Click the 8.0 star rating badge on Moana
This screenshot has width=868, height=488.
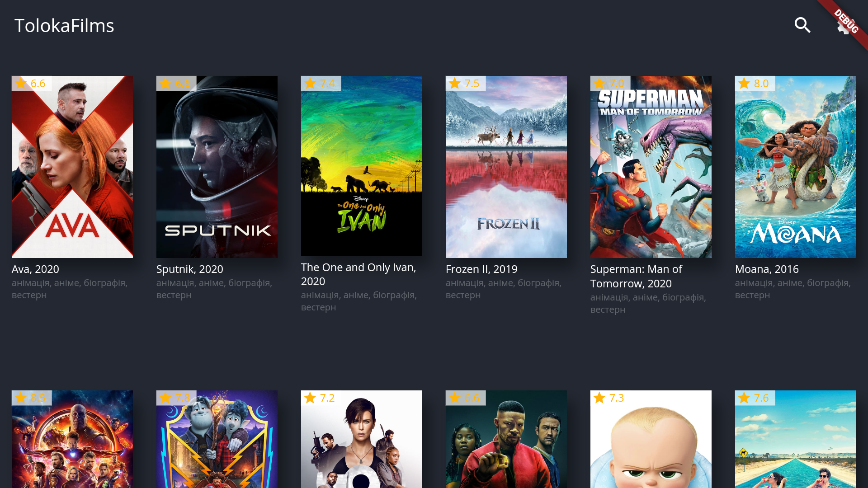755,84
